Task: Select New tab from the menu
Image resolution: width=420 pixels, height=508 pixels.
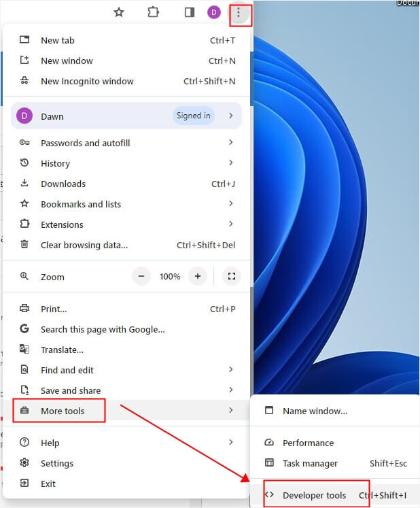Action: (58, 40)
